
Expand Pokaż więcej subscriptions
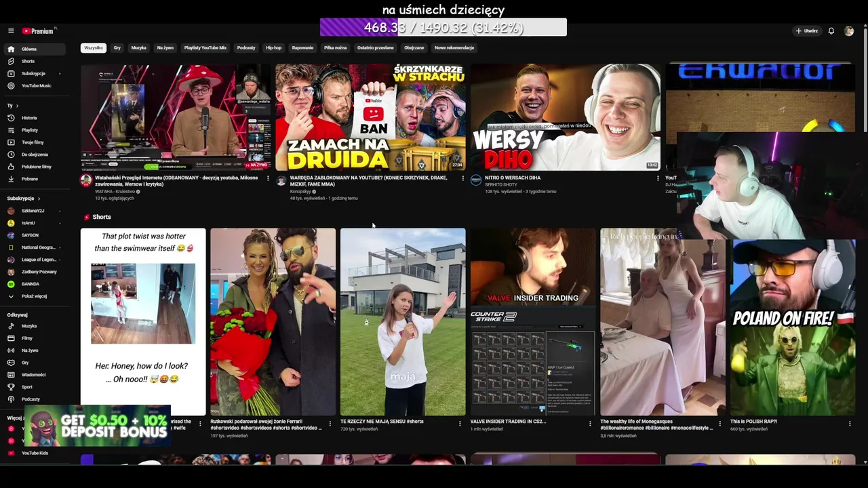(36, 296)
